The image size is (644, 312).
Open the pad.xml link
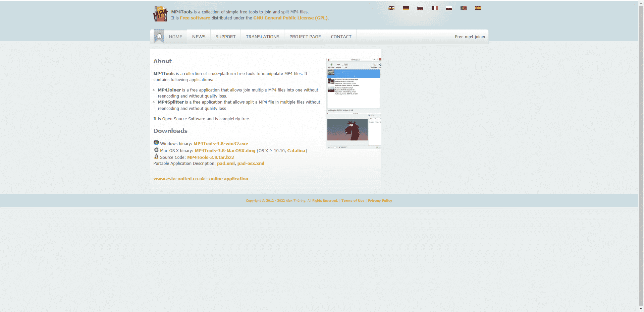pos(226,164)
